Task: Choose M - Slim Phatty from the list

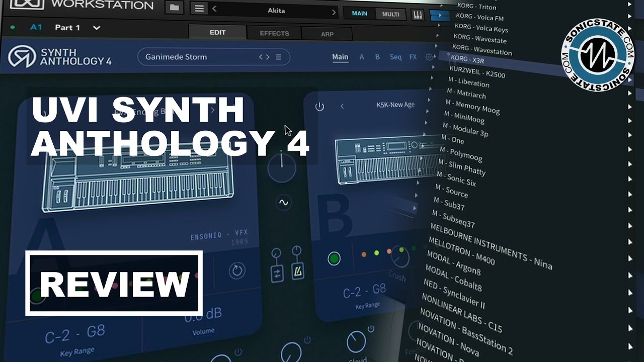Action: pyautogui.click(x=462, y=167)
